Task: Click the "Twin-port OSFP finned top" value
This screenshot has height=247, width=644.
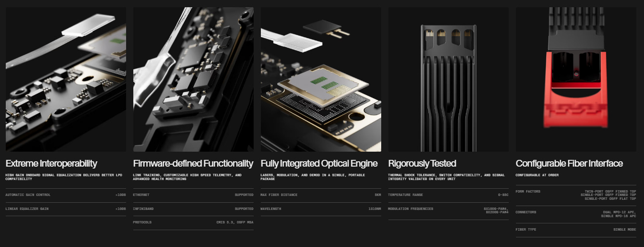Action: (610, 192)
